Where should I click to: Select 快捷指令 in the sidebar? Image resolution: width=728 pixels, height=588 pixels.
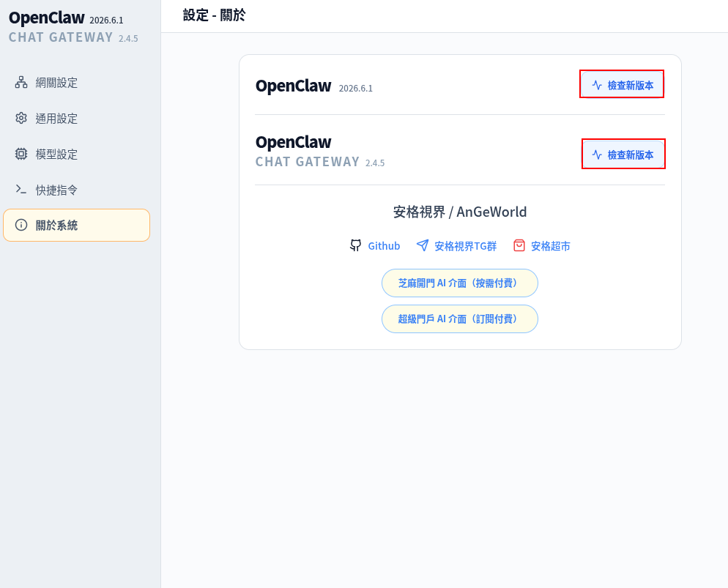tap(77, 190)
